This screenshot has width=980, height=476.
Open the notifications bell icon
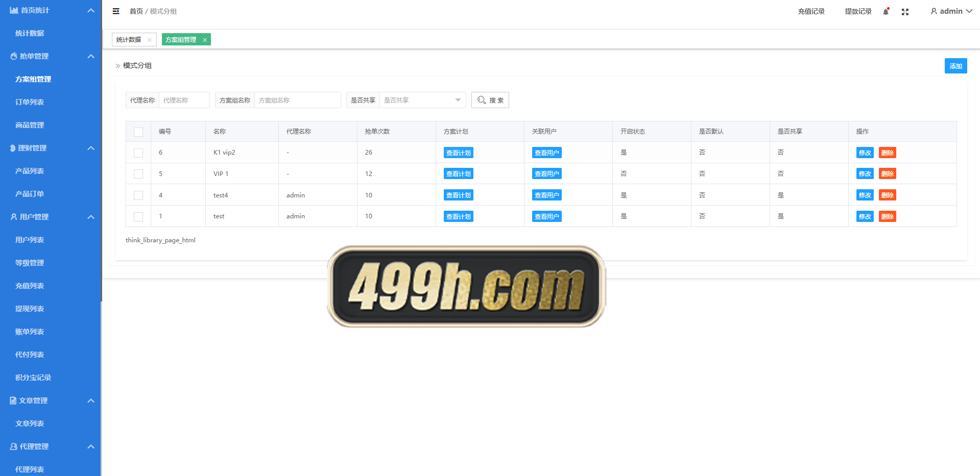(x=886, y=11)
